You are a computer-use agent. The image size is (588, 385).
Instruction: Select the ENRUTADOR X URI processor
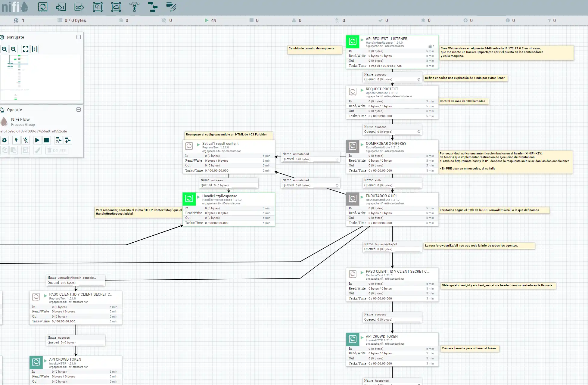pos(392,209)
